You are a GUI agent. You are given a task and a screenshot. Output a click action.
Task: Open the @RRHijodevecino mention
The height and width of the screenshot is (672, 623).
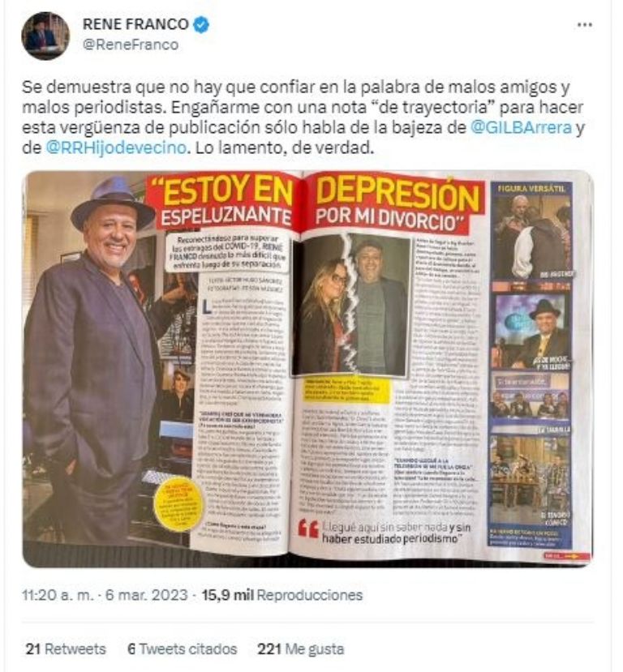point(116,148)
